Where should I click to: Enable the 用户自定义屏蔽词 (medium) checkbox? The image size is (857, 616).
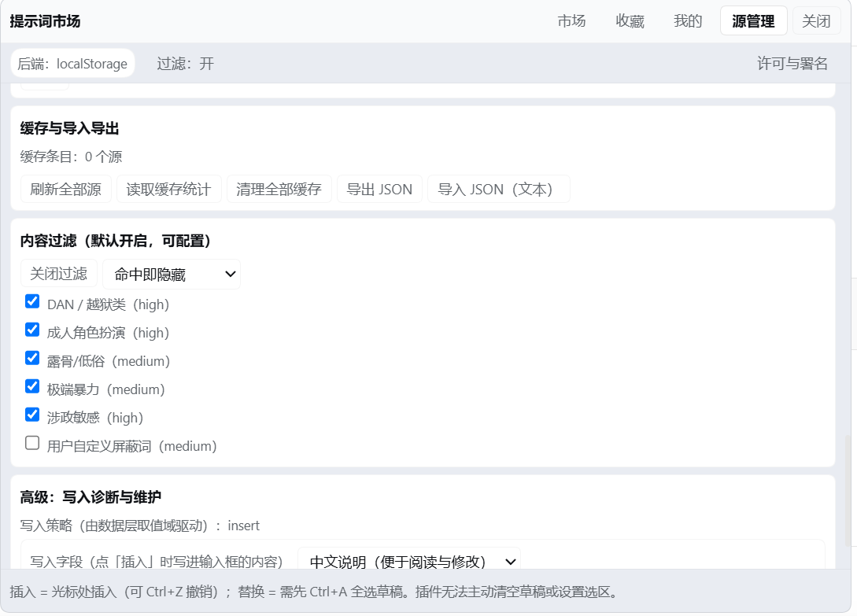pyautogui.click(x=32, y=443)
